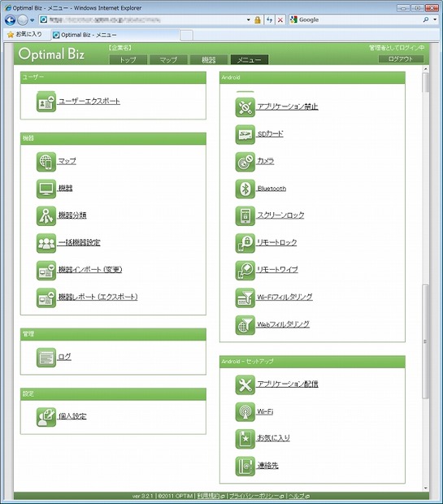This screenshot has height=504, width=443.
Task: Click the Google search input field
Action: coord(360,20)
